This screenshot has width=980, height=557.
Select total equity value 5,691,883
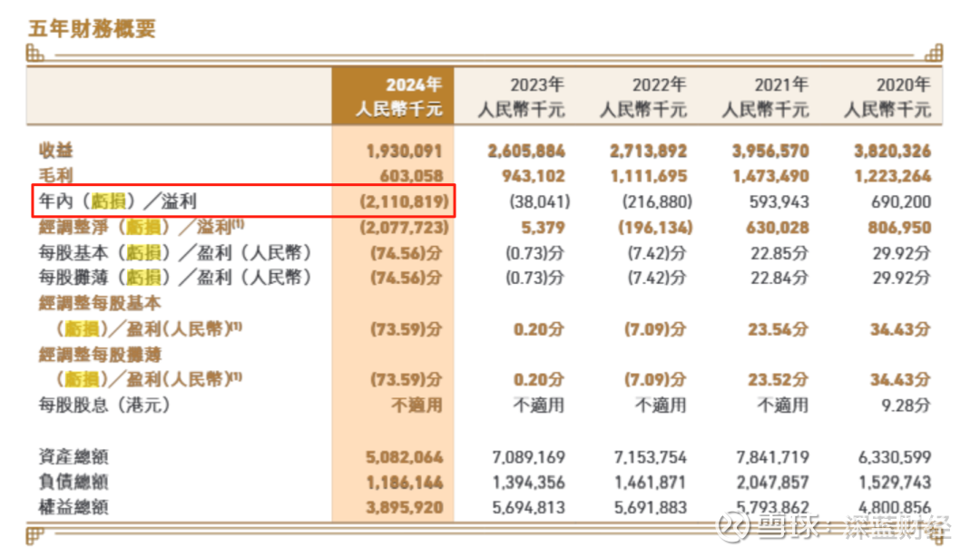pos(651,508)
